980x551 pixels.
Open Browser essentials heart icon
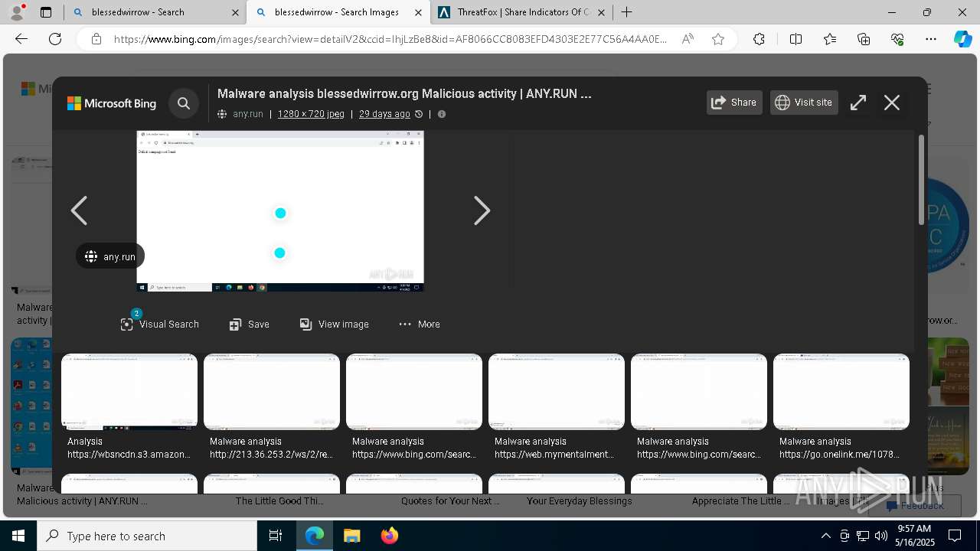pyautogui.click(x=897, y=39)
